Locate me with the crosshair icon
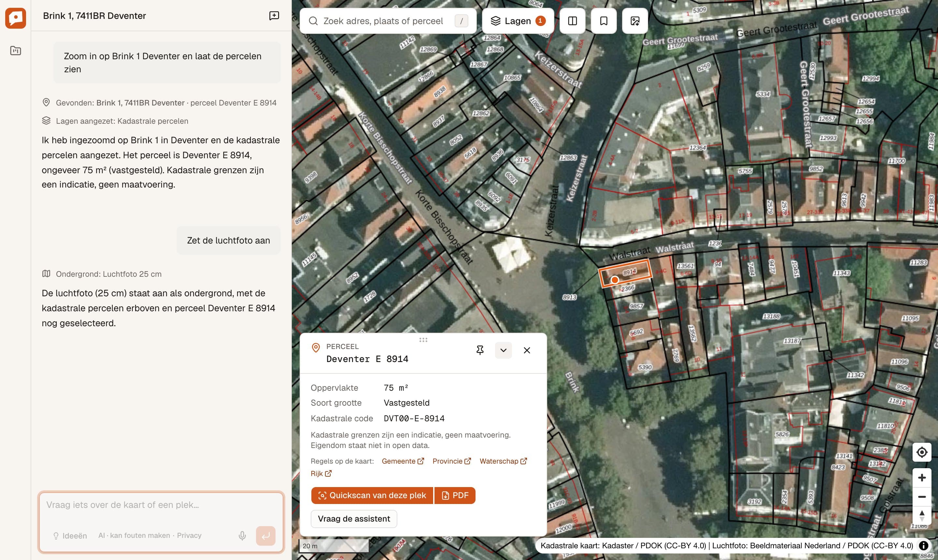938x560 pixels. click(922, 452)
